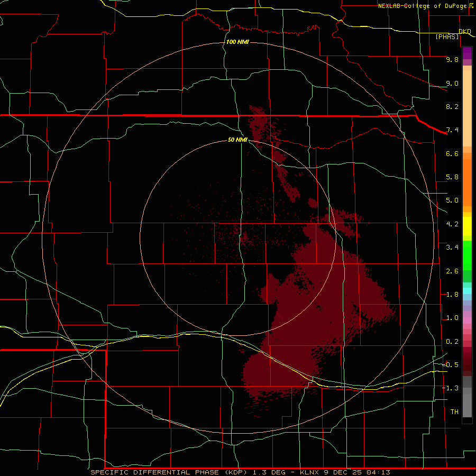Click the -0.5 scale value
Viewport: 476px width, 476px height.
coord(450,365)
